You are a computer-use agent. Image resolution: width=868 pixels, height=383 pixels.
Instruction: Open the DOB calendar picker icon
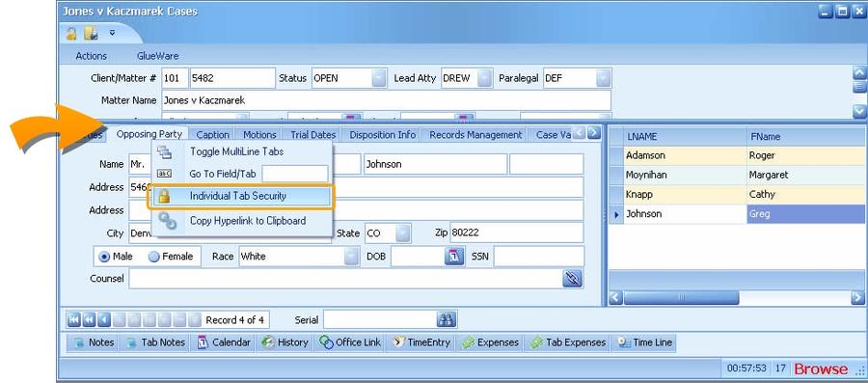pyautogui.click(x=454, y=257)
